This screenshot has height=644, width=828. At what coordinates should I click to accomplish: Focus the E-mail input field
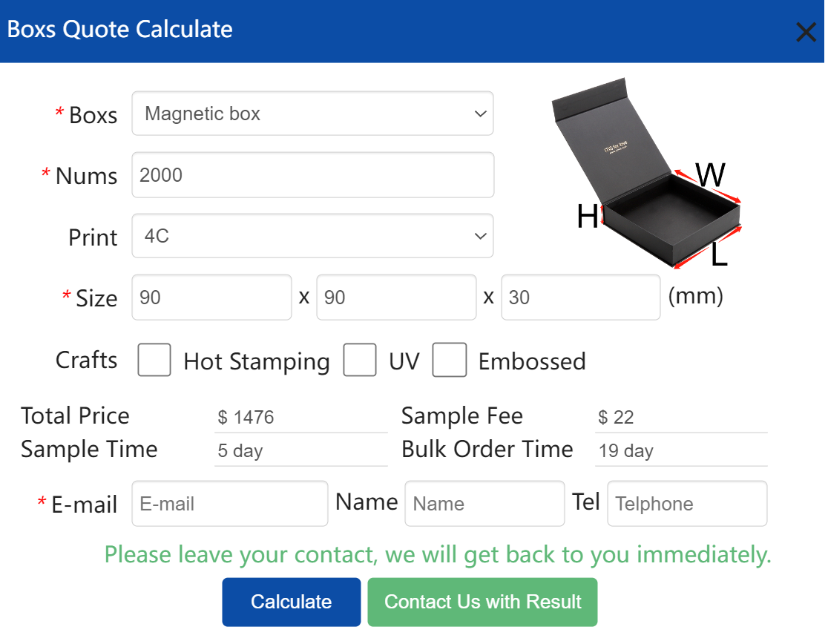click(230, 504)
